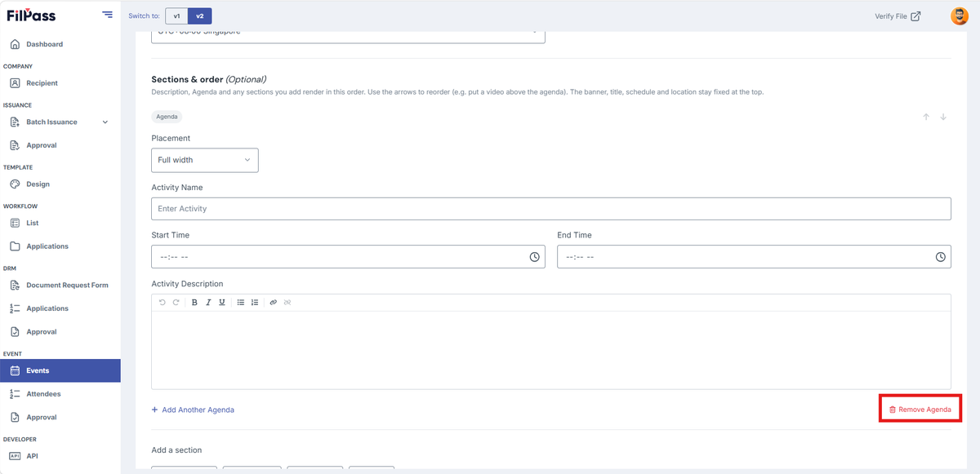The height and width of the screenshot is (474, 980).
Task: Click the unlink icon in editor toolbar
Action: (x=287, y=303)
